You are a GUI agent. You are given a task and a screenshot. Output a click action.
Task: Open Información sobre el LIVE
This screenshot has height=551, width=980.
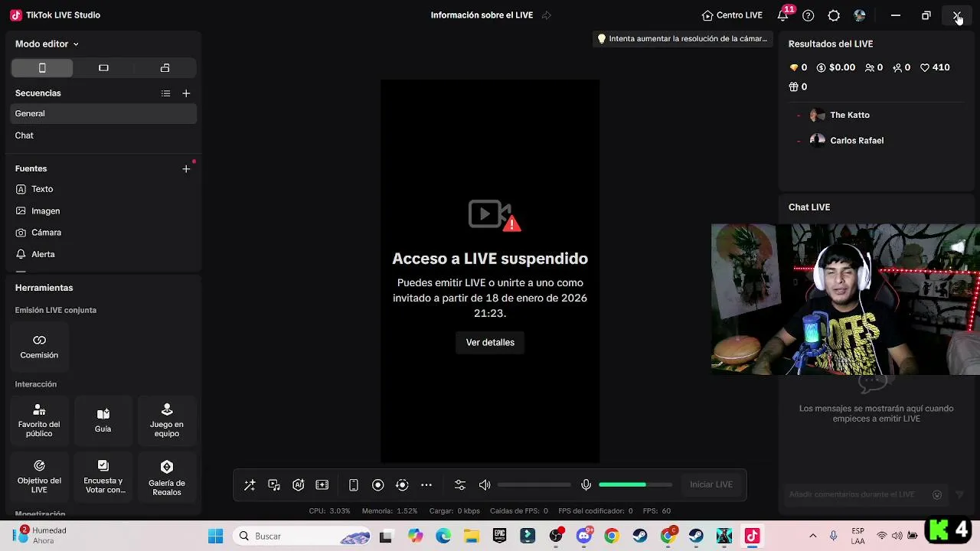pos(482,15)
